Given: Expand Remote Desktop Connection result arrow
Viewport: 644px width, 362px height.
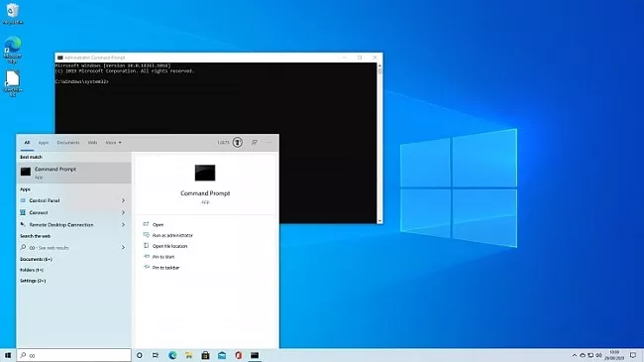Looking at the screenshot, I should (x=123, y=224).
